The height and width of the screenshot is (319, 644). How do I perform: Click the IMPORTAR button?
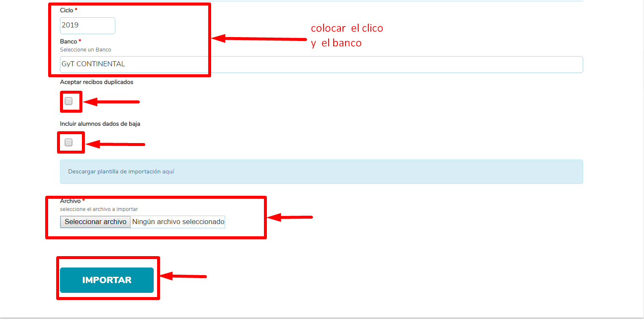pyautogui.click(x=107, y=280)
